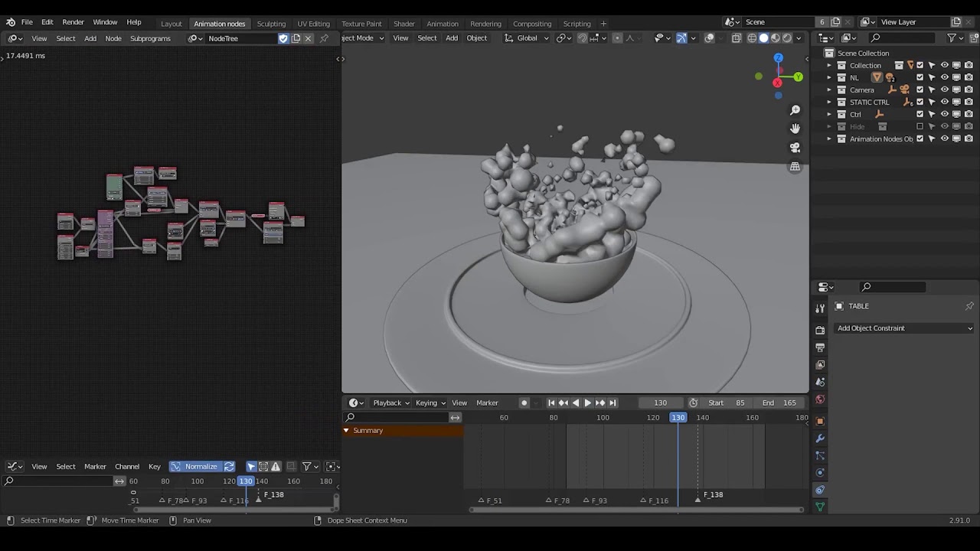Open the Tool properties tab
Screen dimensions: 980x551
tap(820, 308)
